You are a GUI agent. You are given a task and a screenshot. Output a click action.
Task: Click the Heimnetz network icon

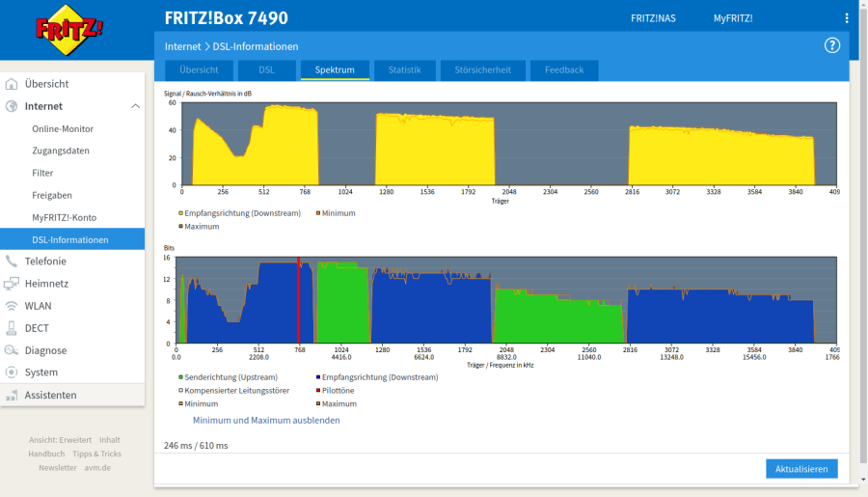tap(12, 284)
